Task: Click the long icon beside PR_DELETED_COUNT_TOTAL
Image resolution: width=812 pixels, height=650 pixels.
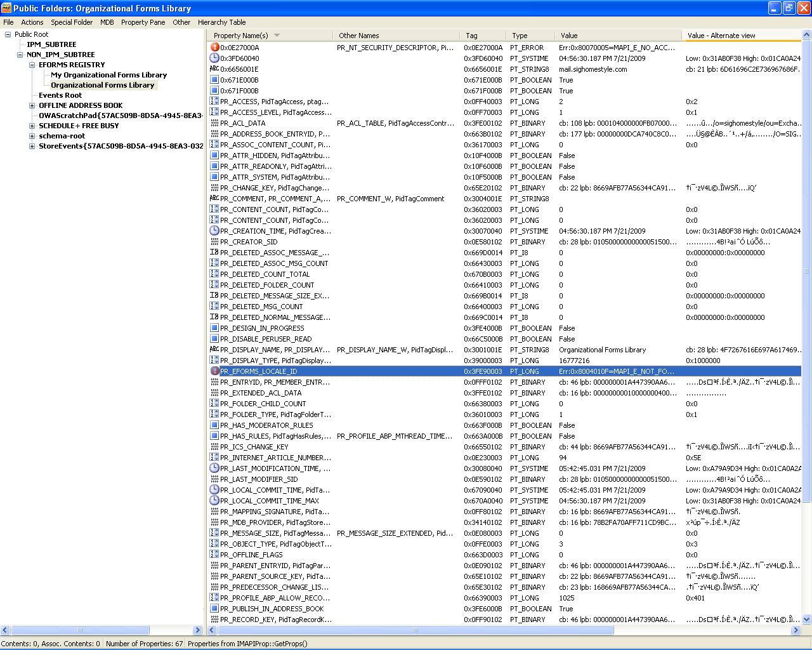Action: point(214,274)
